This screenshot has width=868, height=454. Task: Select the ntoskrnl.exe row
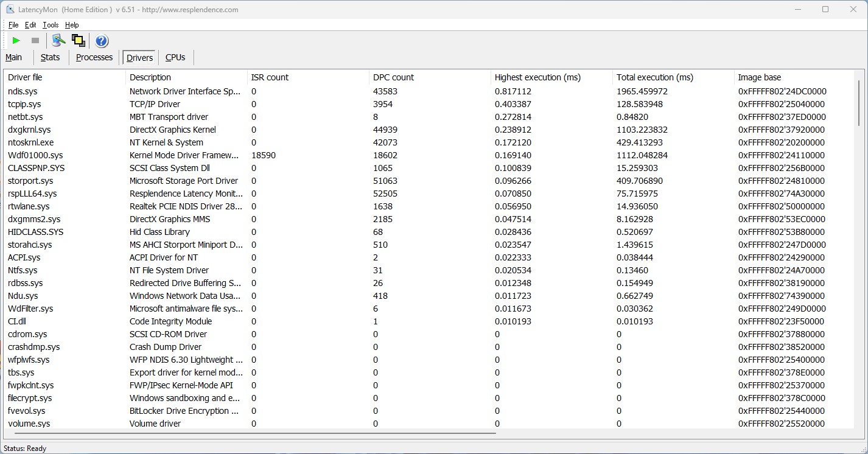tap(429, 142)
